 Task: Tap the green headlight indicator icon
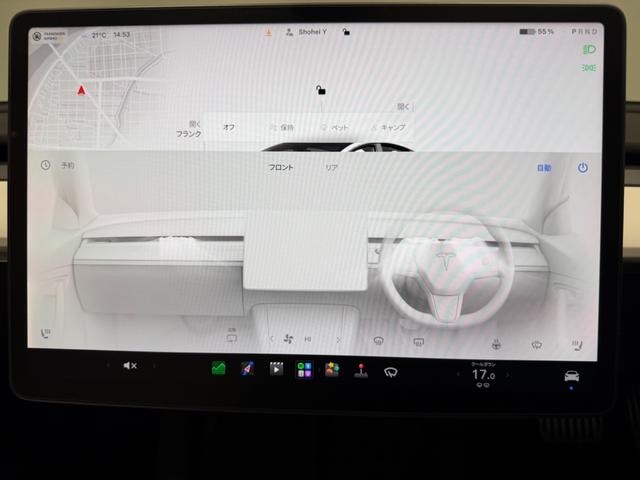[x=589, y=50]
